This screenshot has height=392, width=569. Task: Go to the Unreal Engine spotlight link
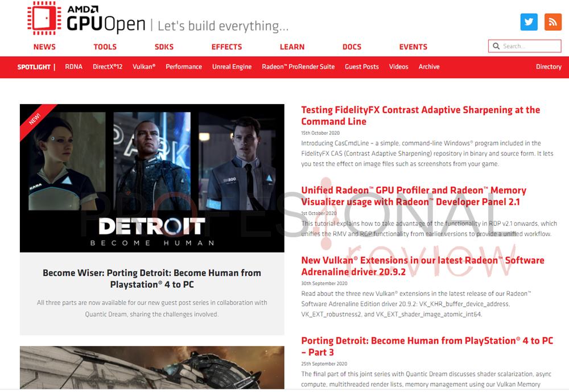(232, 67)
